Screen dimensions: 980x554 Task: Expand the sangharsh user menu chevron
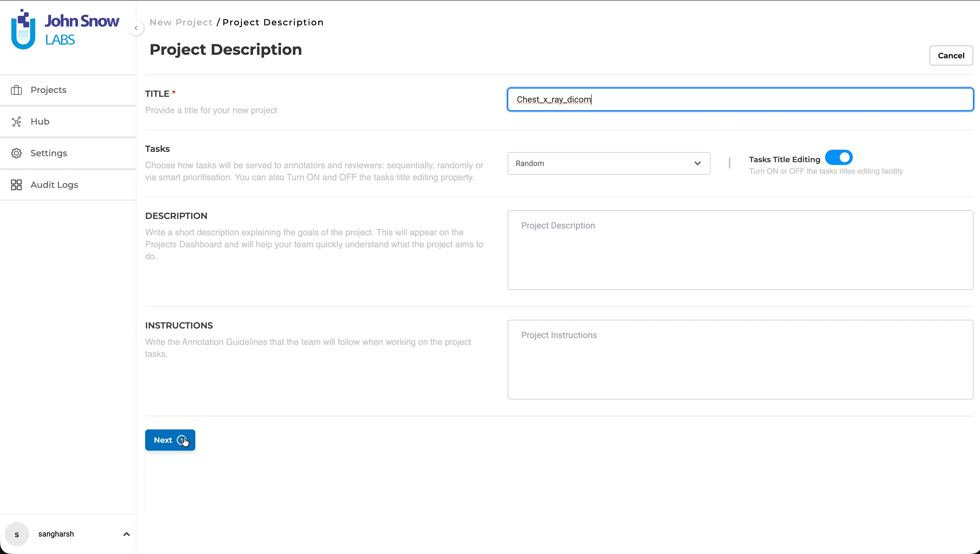(x=126, y=534)
